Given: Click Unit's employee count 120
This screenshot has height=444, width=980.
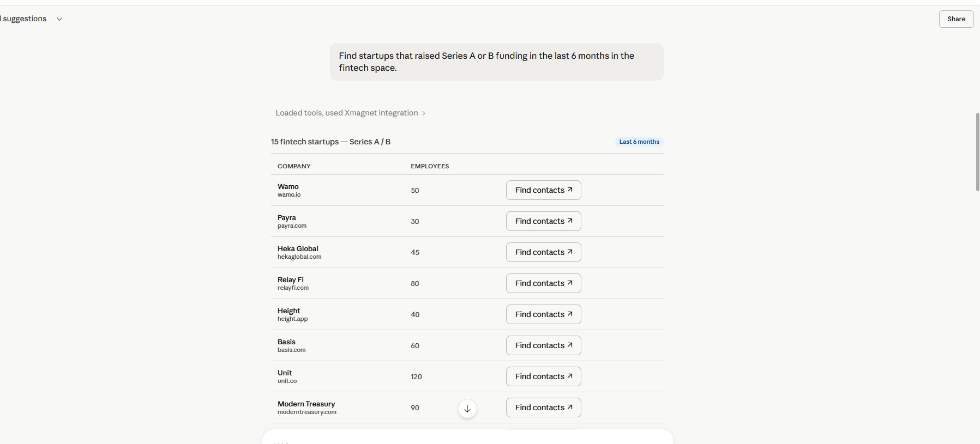Looking at the screenshot, I should (416, 377).
